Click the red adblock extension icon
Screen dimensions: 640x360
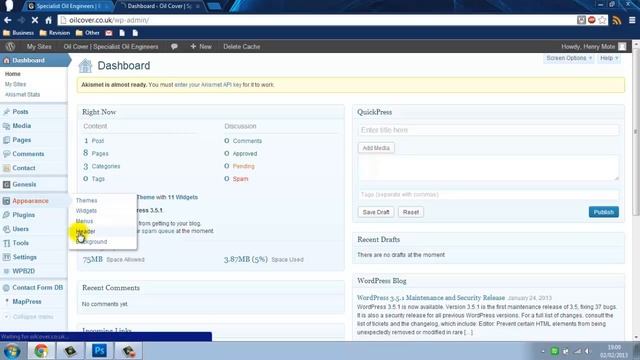[x=591, y=20]
